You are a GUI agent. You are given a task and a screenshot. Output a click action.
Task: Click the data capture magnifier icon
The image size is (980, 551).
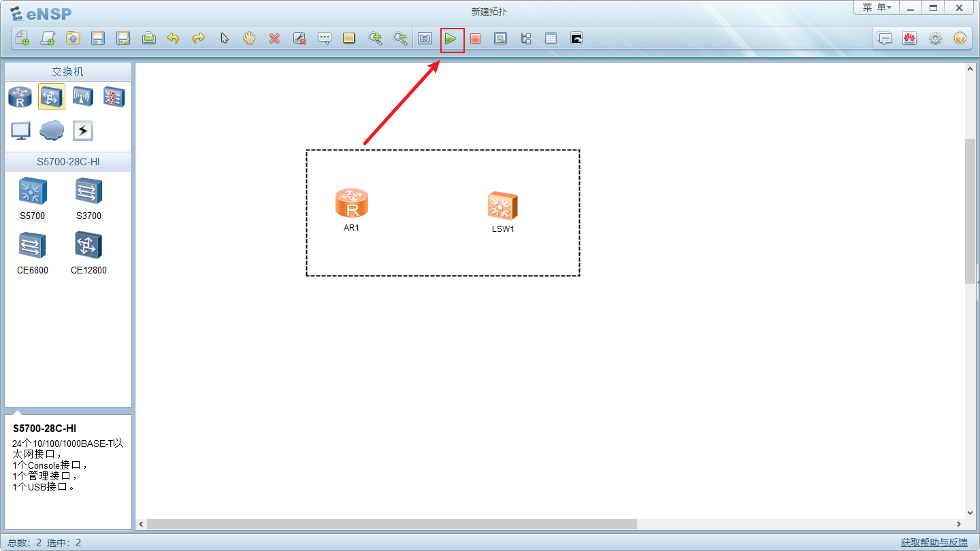[500, 38]
